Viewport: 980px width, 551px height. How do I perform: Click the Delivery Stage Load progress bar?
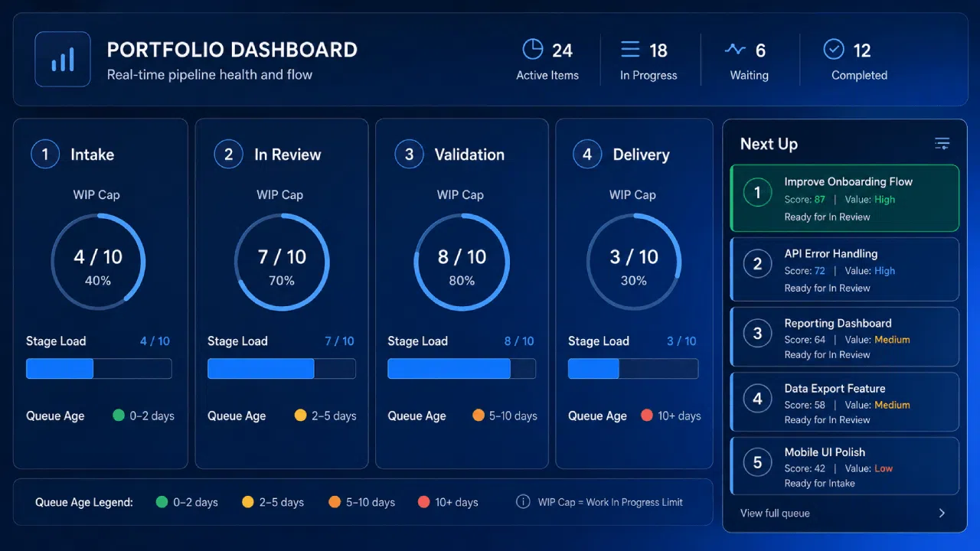coord(633,369)
